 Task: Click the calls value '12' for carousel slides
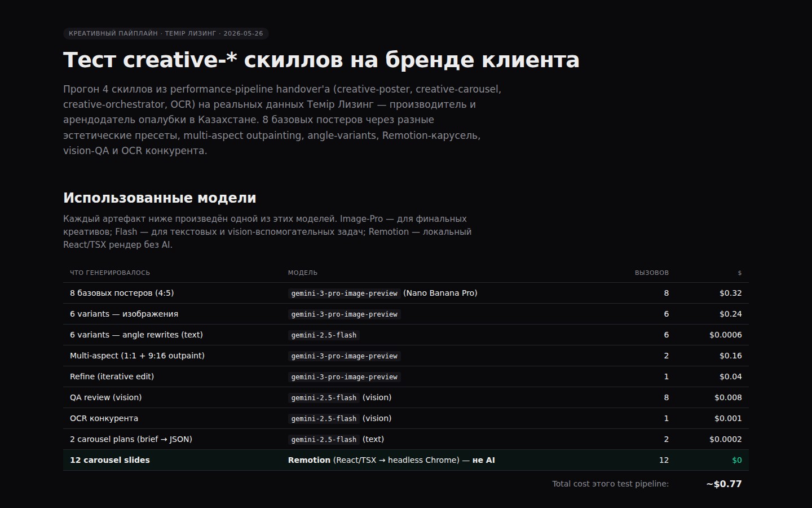[x=664, y=460]
